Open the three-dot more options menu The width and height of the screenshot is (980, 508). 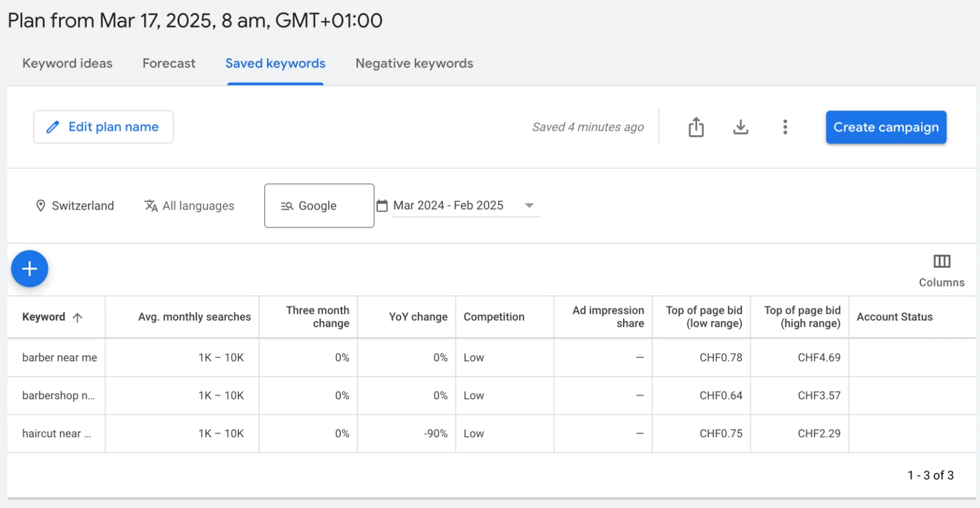tap(785, 127)
